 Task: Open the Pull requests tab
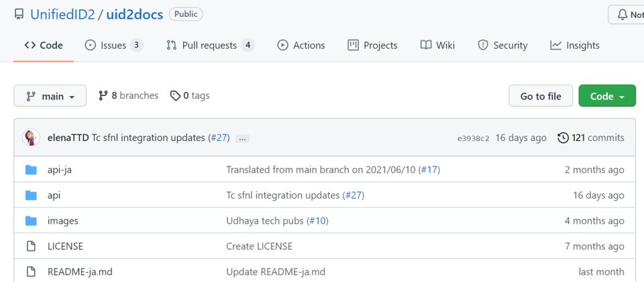pyautogui.click(x=210, y=45)
